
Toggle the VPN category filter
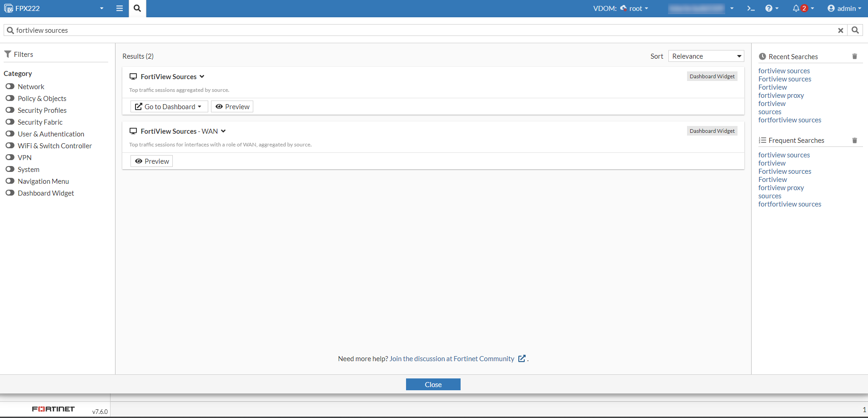coord(10,157)
